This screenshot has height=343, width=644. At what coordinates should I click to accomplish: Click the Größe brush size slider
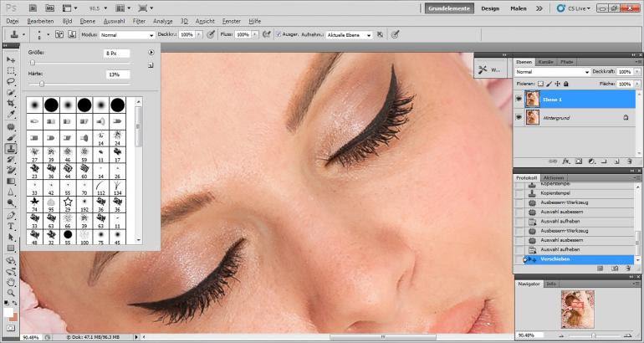(x=79, y=63)
